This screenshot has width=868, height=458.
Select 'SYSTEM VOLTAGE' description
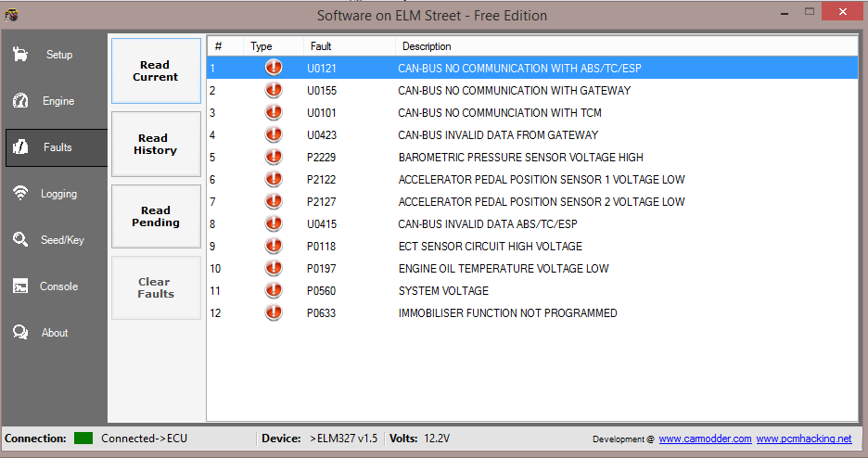(443, 291)
